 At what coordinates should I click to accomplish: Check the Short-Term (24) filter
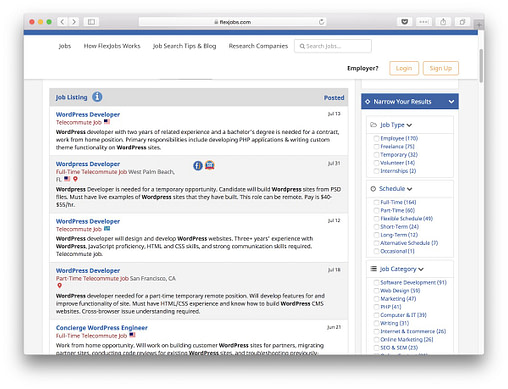376,227
